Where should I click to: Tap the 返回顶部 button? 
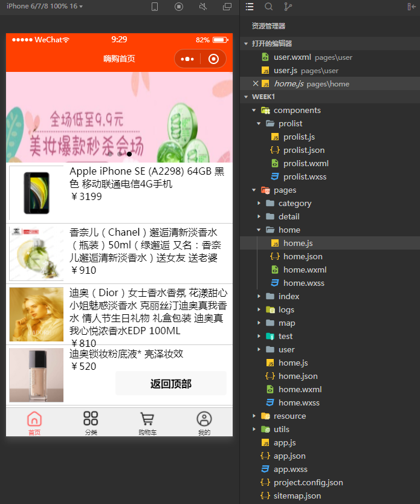pos(171,384)
